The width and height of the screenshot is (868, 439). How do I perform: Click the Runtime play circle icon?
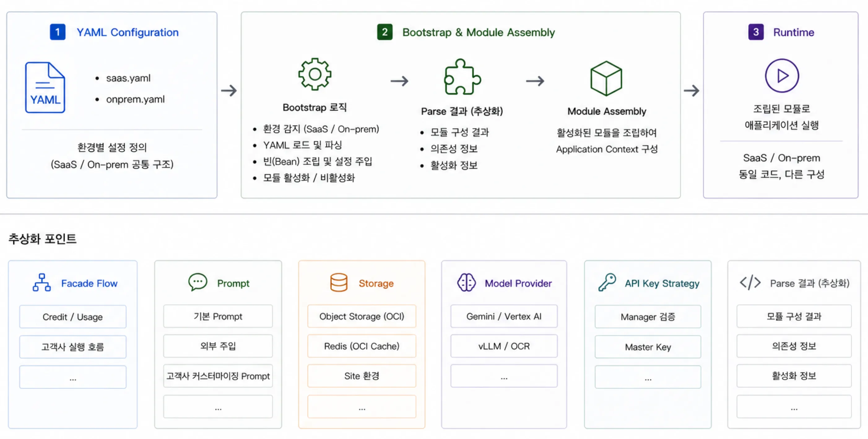(782, 76)
